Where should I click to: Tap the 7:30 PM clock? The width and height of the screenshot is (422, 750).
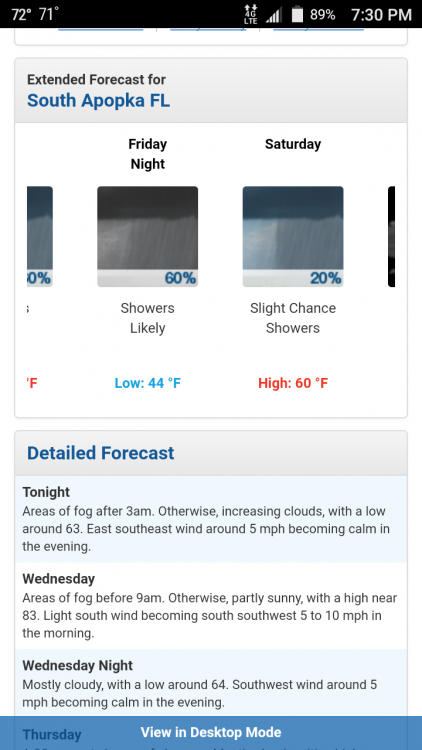tap(381, 15)
